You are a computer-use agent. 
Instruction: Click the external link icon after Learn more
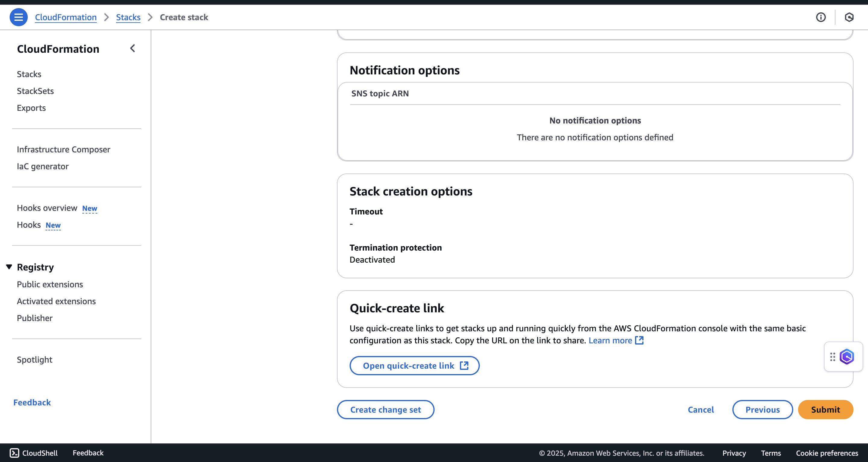tap(639, 340)
